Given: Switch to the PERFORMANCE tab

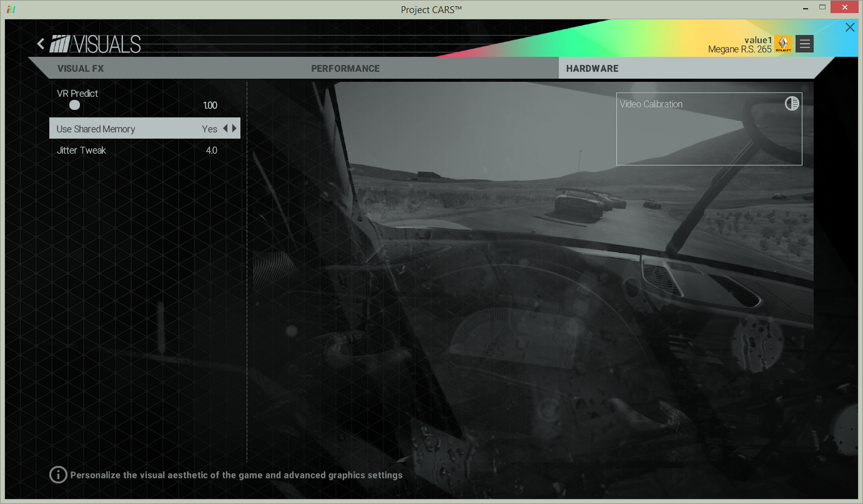Looking at the screenshot, I should point(345,69).
